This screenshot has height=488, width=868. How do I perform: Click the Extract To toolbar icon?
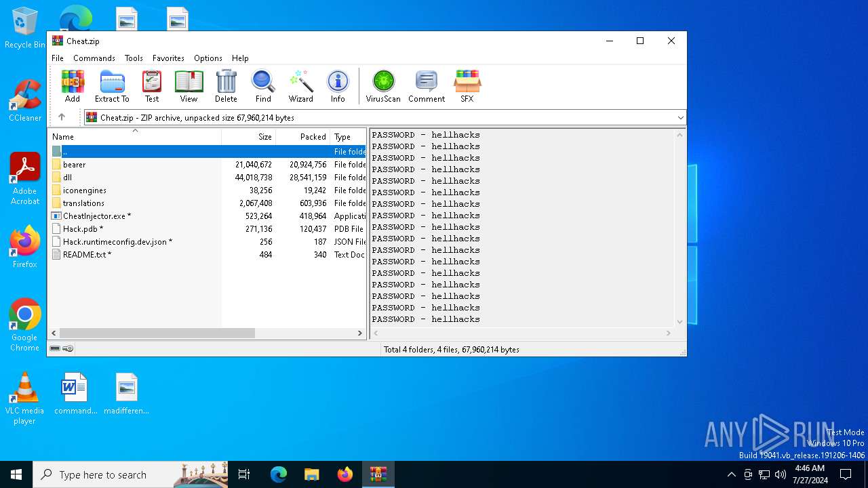click(x=112, y=86)
